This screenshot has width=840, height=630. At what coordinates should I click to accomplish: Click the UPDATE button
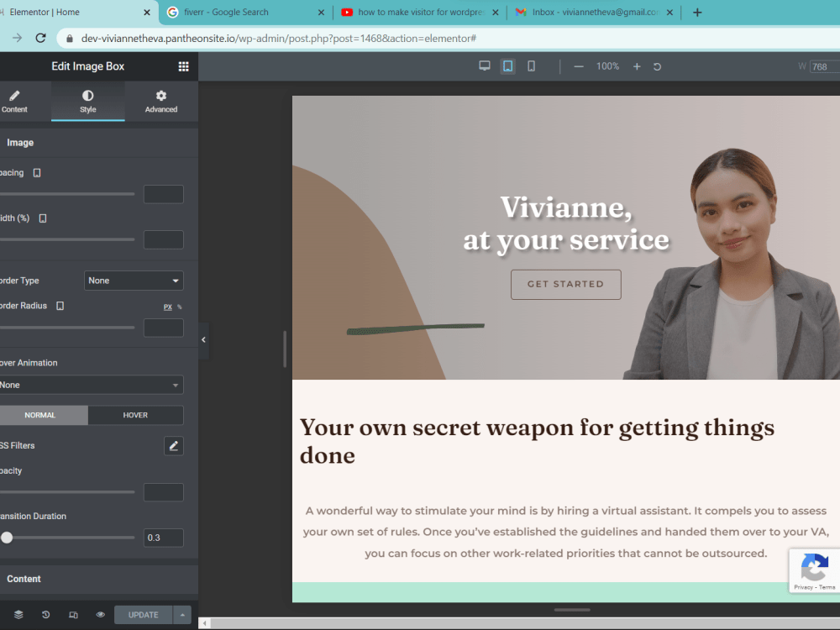click(143, 615)
